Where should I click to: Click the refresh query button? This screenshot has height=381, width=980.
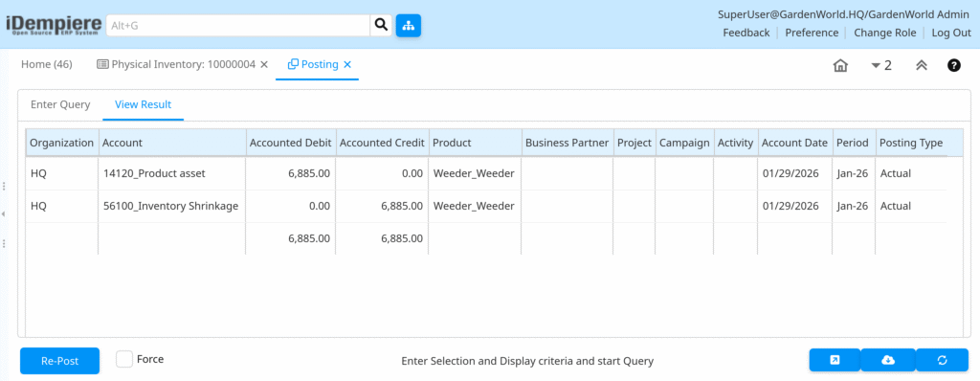[942, 360]
